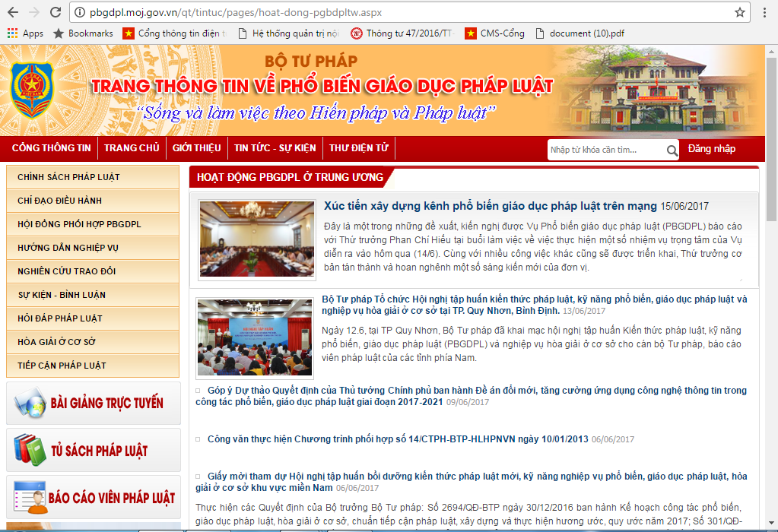The image size is (778, 532).
Task: Click Đăng nhập login link
Action: 711,149
